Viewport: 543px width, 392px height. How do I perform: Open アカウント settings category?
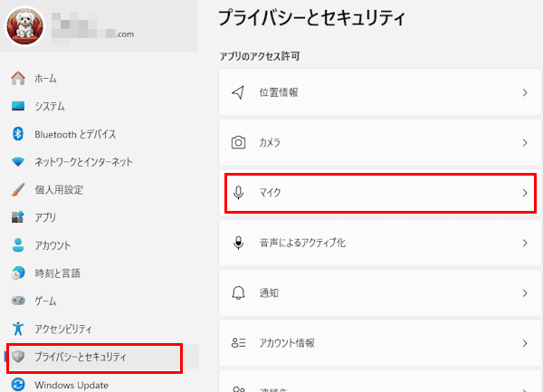pyautogui.click(x=100, y=245)
